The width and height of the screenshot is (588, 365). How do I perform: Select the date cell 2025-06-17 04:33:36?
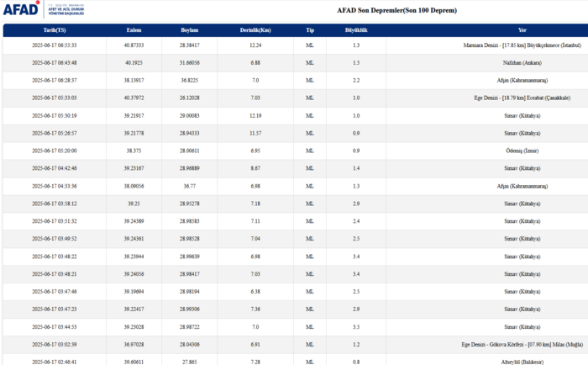tap(55, 186)
